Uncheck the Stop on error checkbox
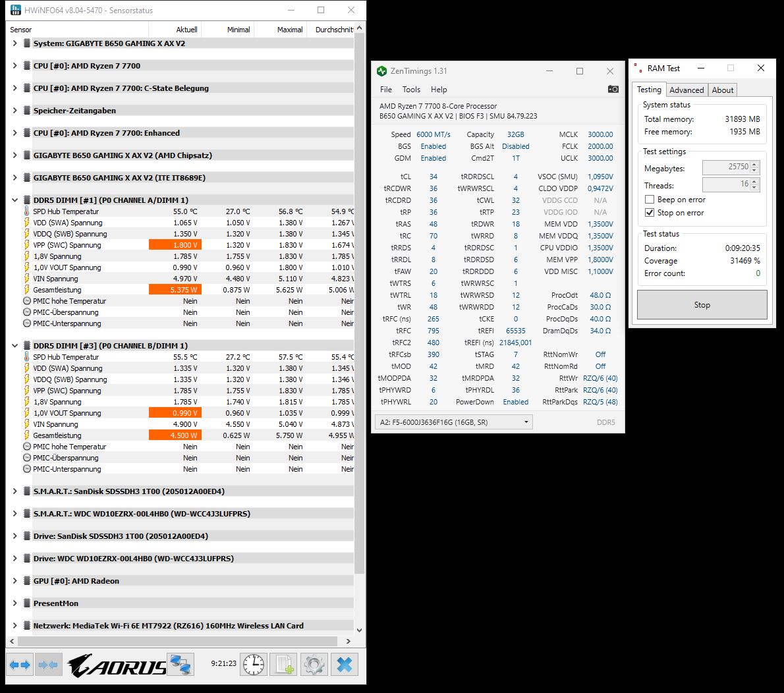This screenshot has height=693, width=784. coord(650,213)
